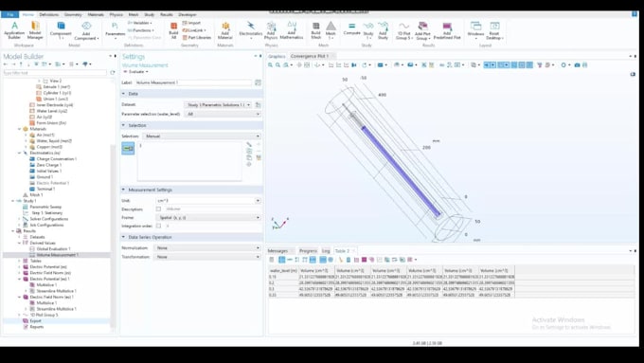Activate the selection toggle in Selection section
This screenshot has width=644, height=363.
128,148
